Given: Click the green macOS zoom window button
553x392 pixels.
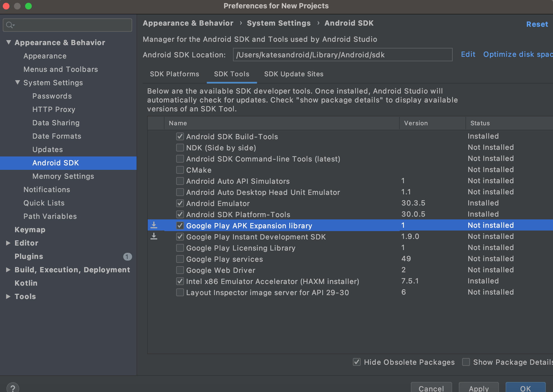Looking at the screenshot, I should [28, 6].
